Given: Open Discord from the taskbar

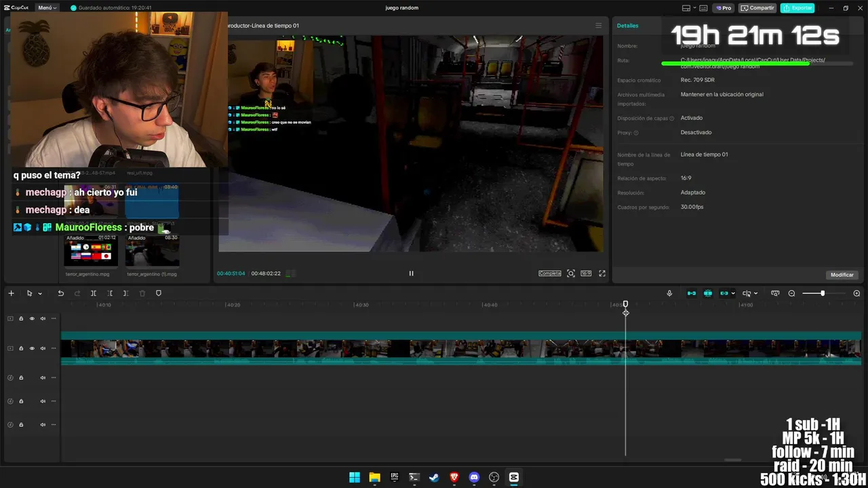Looking at the screenshot, I should click(x=474, y=477).
